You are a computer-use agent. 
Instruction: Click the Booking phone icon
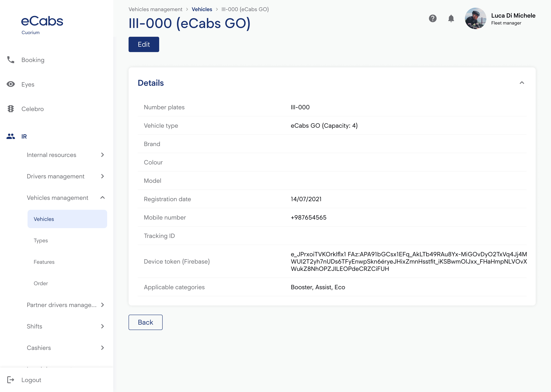tap(11, 60)
